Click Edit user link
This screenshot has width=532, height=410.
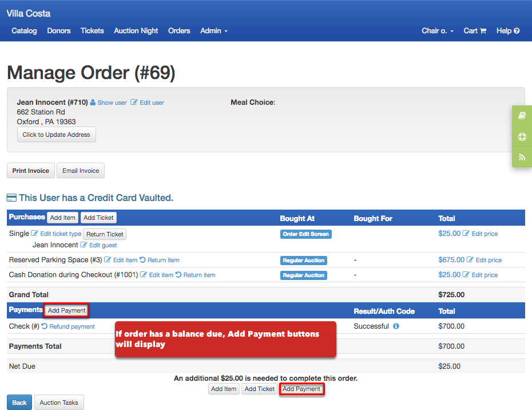[x=152, y=102]
